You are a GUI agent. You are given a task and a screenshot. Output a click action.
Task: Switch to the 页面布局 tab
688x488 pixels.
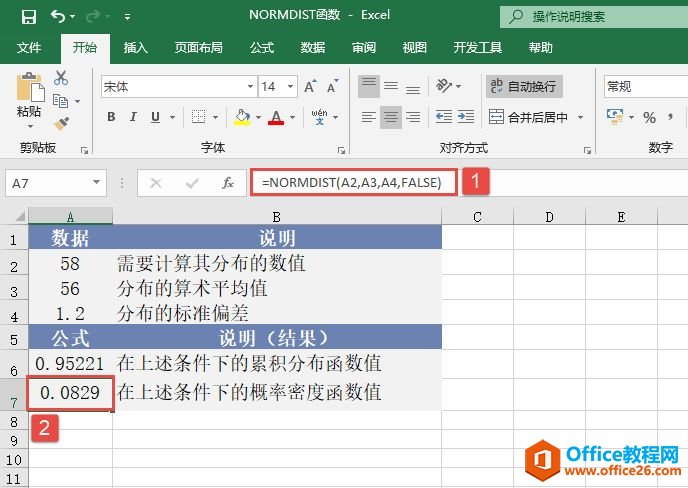(198, 47)
